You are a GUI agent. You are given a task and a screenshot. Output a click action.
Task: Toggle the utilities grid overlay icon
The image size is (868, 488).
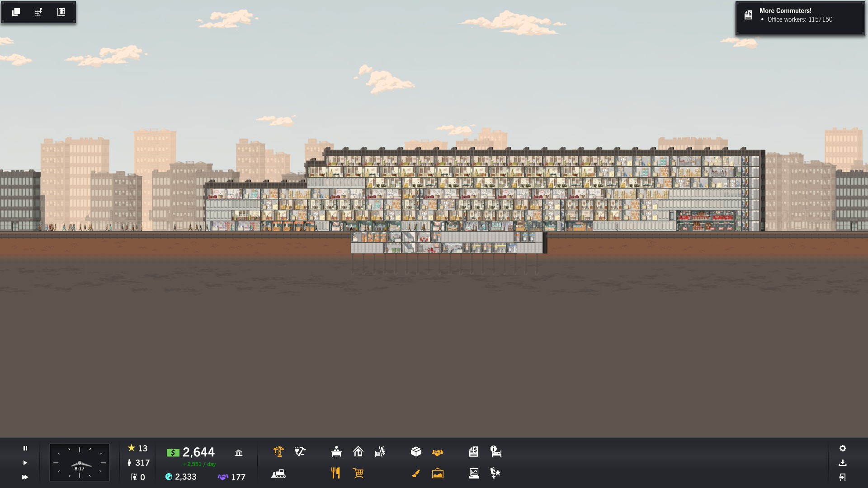coord(38,12)
